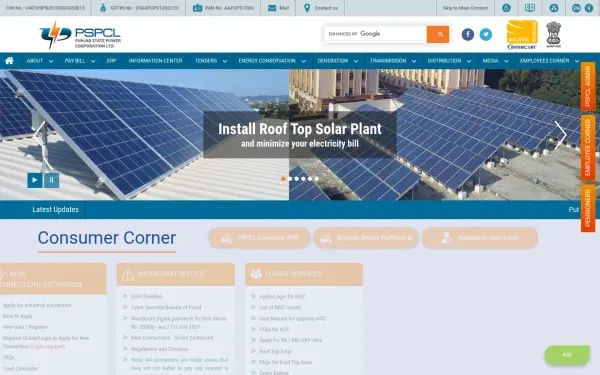Select the fourth carousel dot
The height and width of the screenshot is (375, 600).
click(x=303, y=179)
